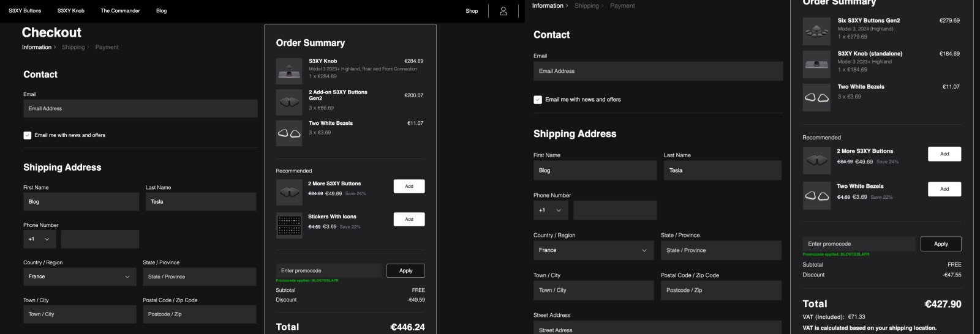This screenshot has height=334, width=980.
Task: Focus the phone number field in right checkout page
Action: (615, 210)
